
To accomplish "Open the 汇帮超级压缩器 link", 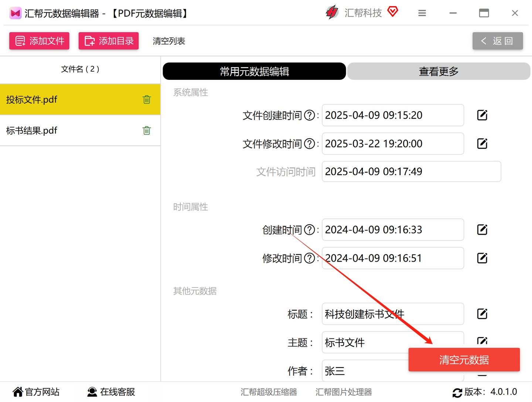I will click(x=269, y=392).
